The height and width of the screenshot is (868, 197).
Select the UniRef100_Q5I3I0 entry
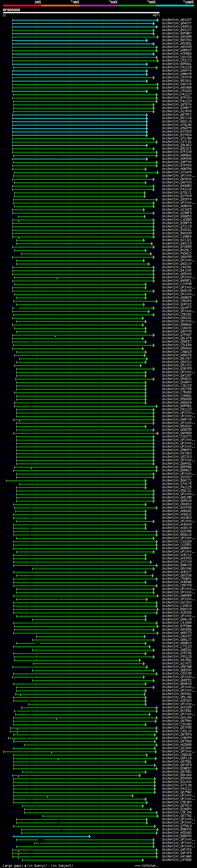(177, 365)
